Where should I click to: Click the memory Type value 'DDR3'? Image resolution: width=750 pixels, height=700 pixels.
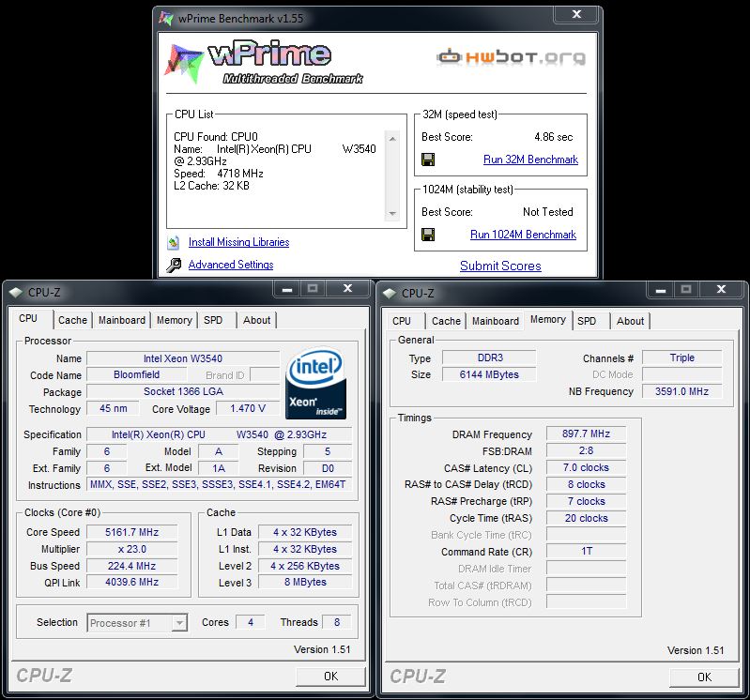[x=490, y=358]
